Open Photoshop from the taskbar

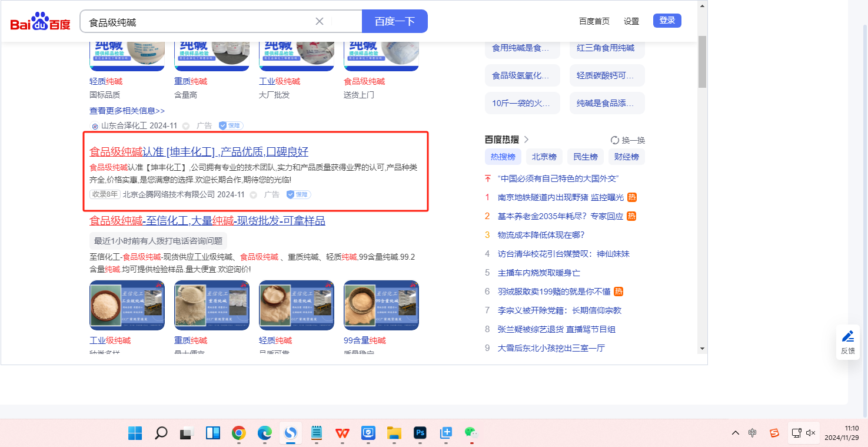click(420, 433)
